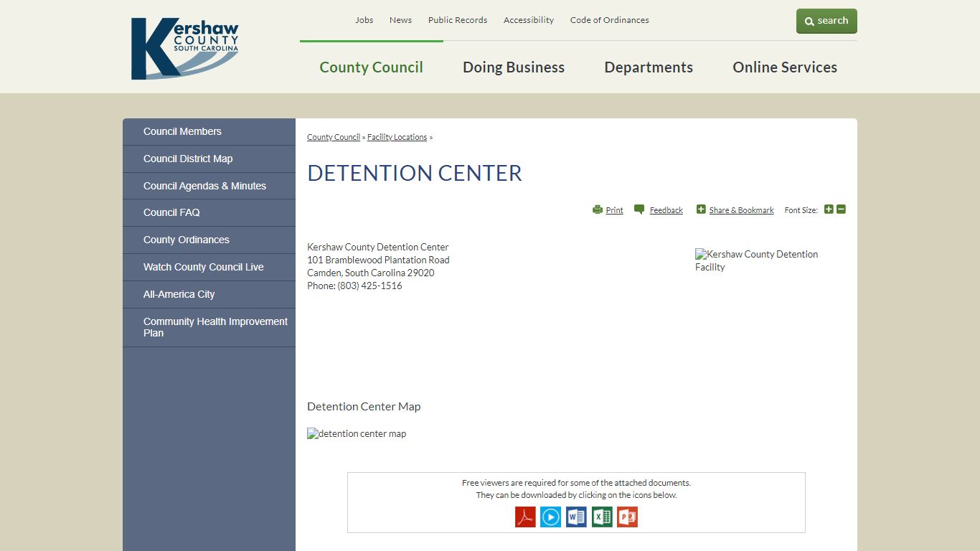Image resolution: width=980 pixels, height=551 pixels.
Task: Download the Excel viewer icon
Action: [602, 517]
